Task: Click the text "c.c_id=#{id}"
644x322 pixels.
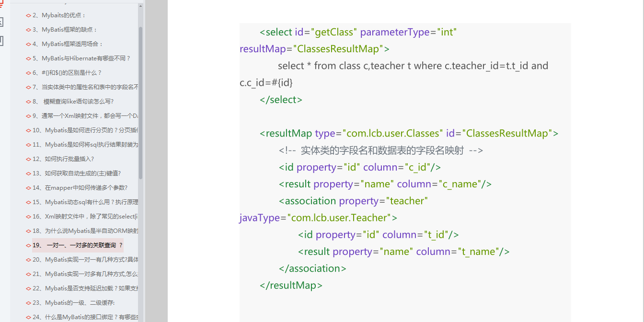Action: pos(266,82)
